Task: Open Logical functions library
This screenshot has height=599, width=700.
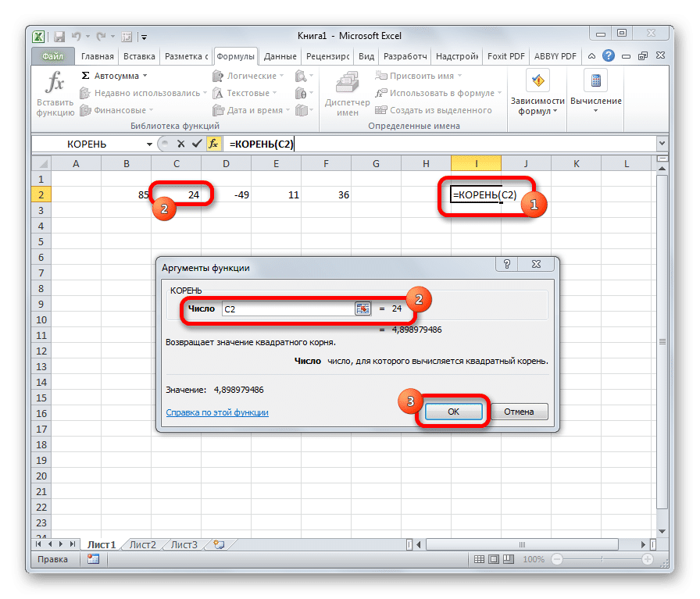Action: click(x=248, y=76)
